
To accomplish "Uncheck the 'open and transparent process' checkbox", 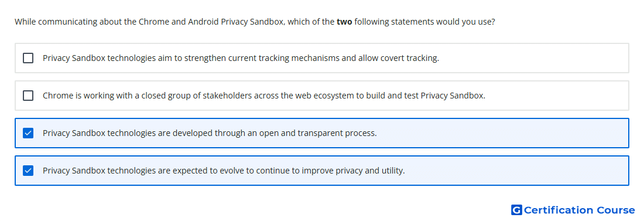I will point(28,133).
